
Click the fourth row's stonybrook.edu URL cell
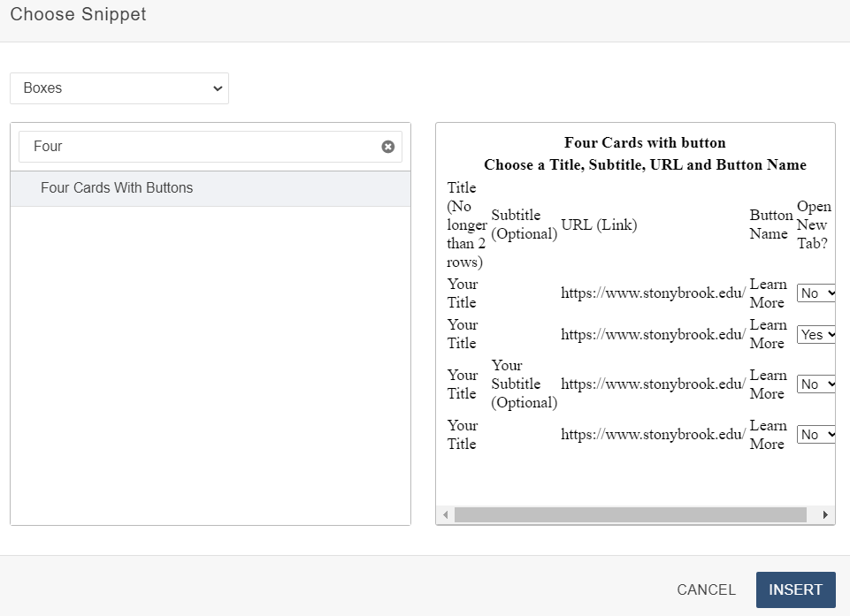point(653,435)
